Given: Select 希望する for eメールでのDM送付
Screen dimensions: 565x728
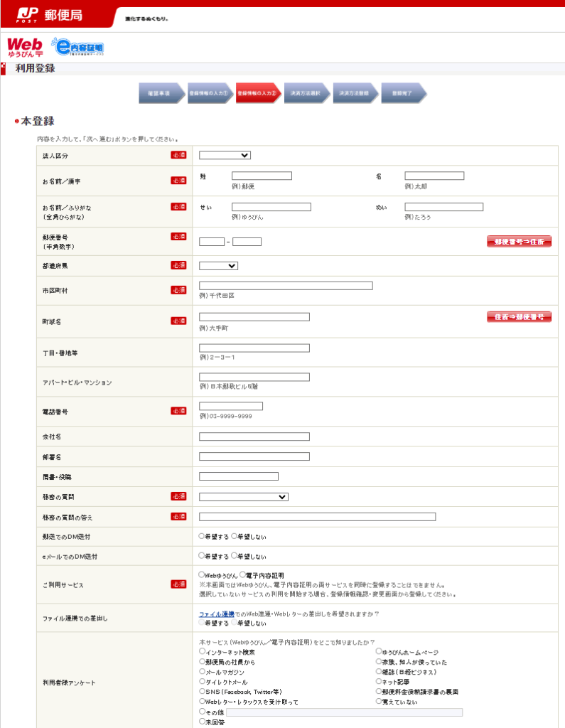Looking at the screenshot, I should click(202, 556).
